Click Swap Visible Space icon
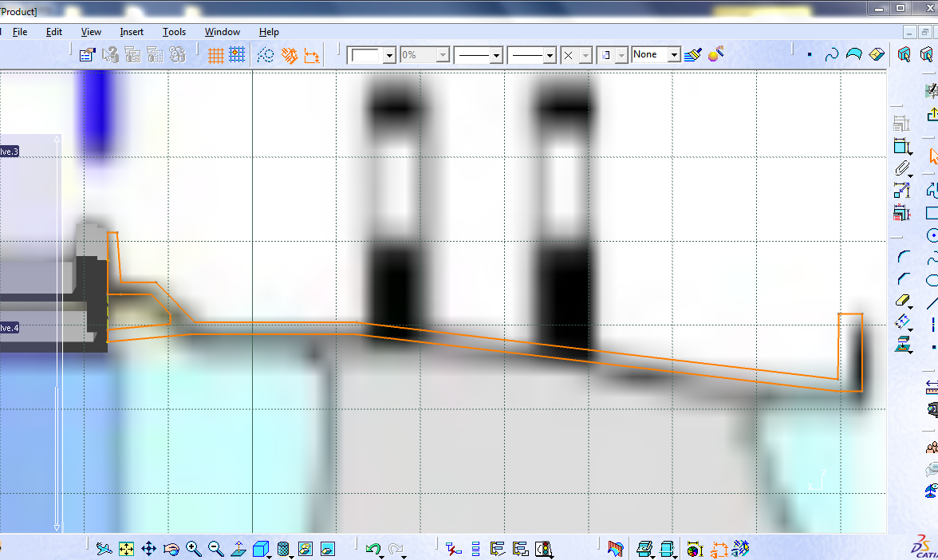 328,548
